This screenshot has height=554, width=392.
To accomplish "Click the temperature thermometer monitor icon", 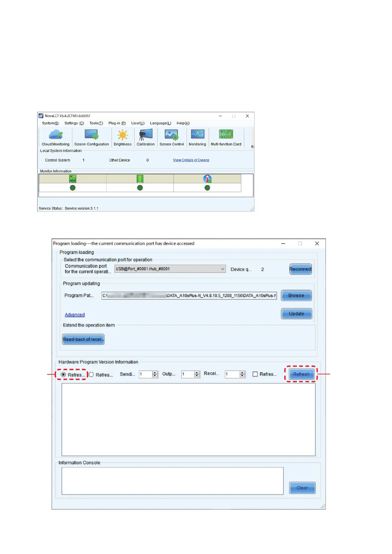I will click(207, 179).
